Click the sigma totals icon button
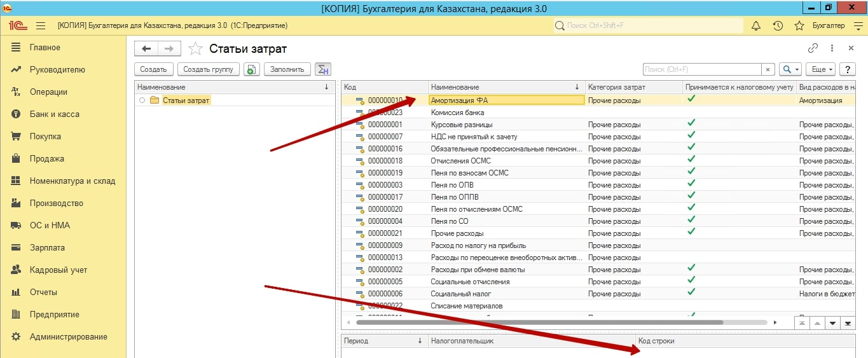 (x=323, y=69)
